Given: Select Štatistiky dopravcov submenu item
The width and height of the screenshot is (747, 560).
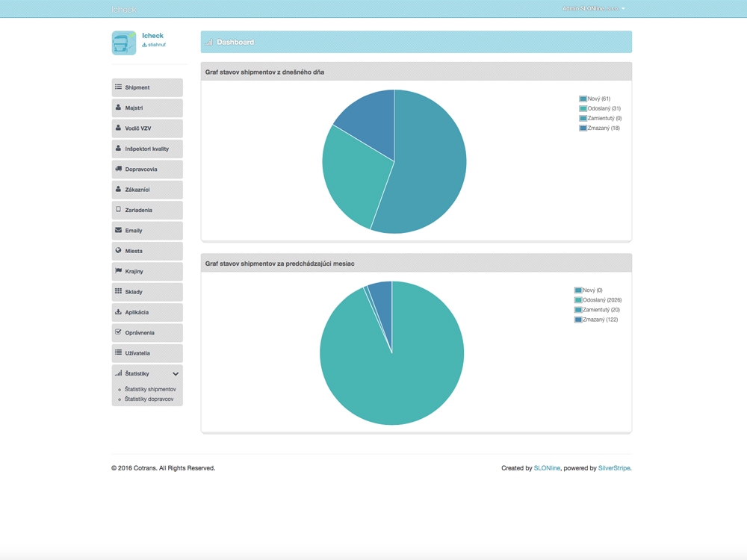Looking at the screenshot, I should 149,399.
